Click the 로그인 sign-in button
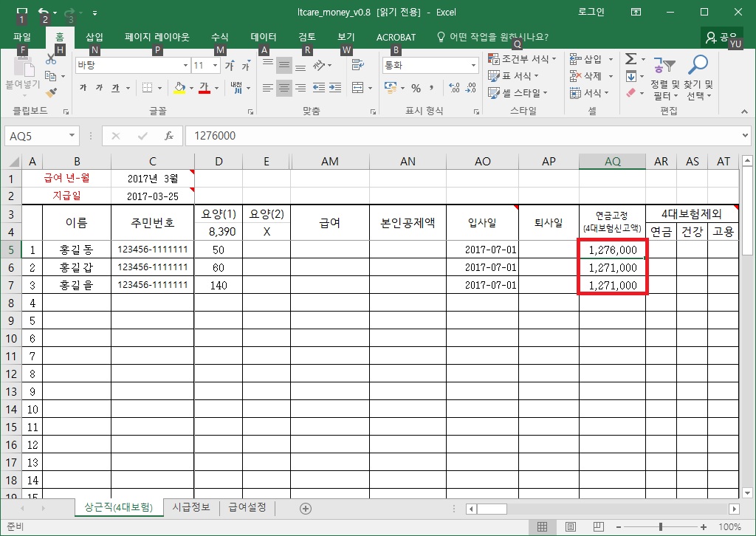 pyautogui.click(x=591, y=12)
